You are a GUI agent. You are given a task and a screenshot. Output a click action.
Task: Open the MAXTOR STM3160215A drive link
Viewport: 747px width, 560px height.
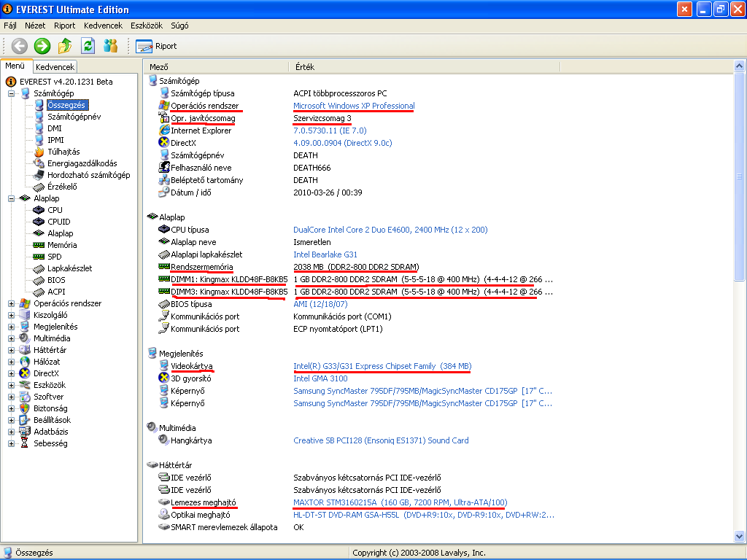click(400, 502)
